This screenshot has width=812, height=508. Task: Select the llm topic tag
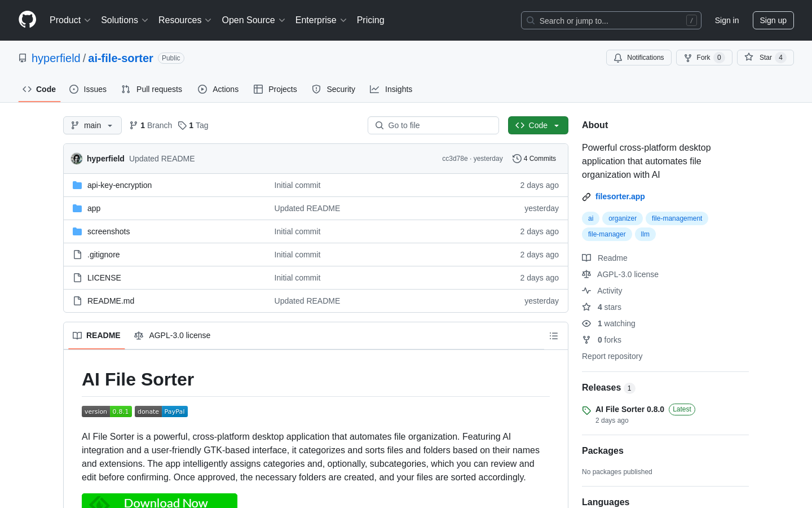[x=645, y=234]
